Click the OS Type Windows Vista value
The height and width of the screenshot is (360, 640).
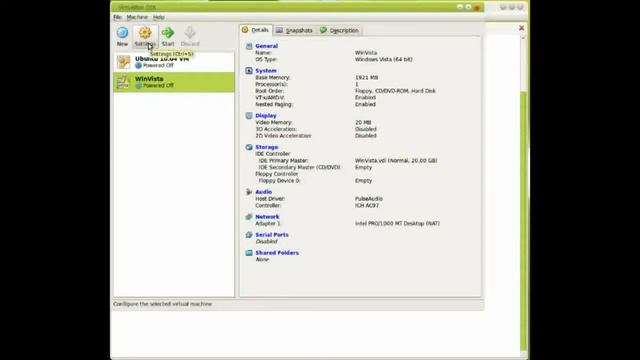(384, 59)
